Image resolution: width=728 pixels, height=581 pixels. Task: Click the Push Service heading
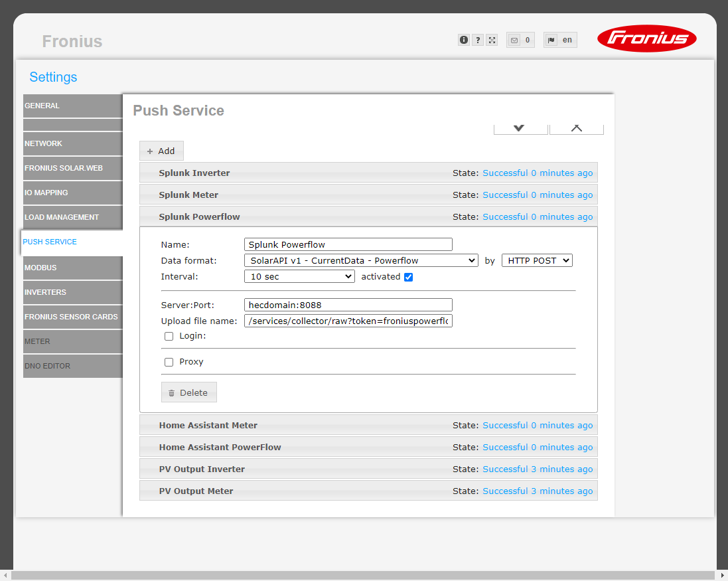(x=179, y=110)
